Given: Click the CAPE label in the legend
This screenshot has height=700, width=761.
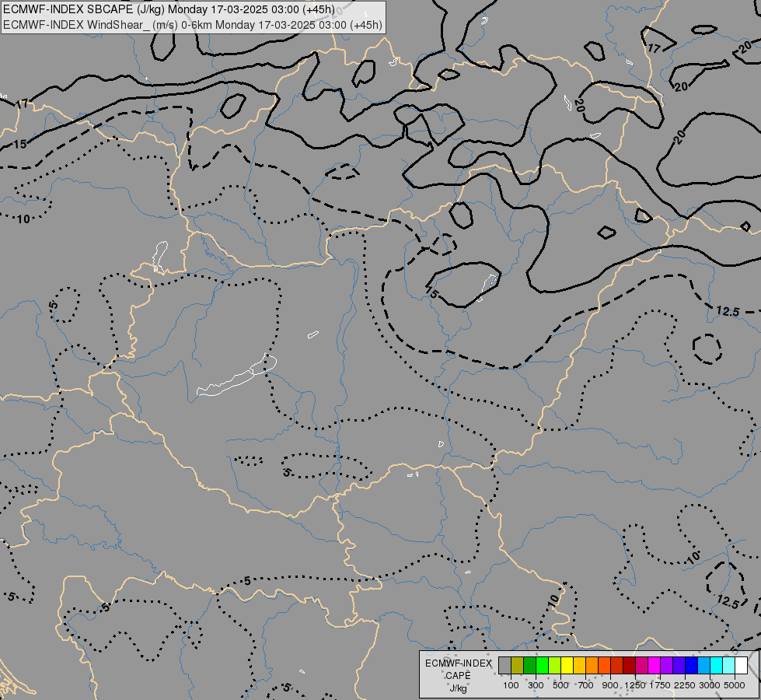Looking at the screenshot, I should point(458,676).
